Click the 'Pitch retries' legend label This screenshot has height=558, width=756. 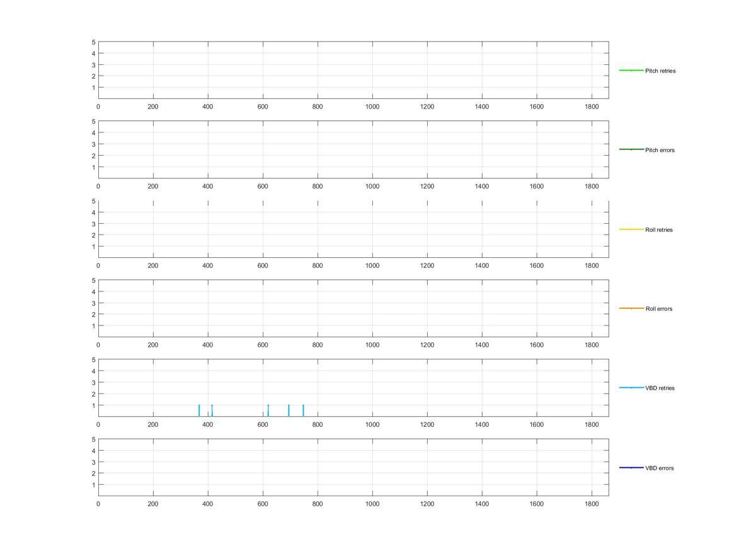point(660,71)
